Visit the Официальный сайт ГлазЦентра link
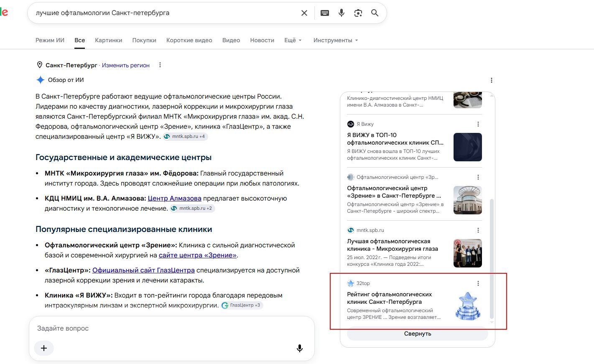This screenshot has height=364, width=594. [143, 270]
